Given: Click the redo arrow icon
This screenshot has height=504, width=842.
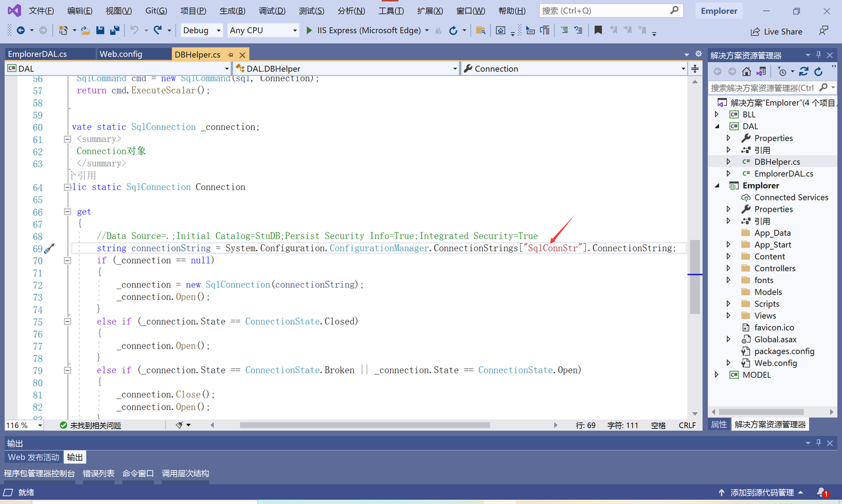Looking at the screenshot, I should point(158,30).
